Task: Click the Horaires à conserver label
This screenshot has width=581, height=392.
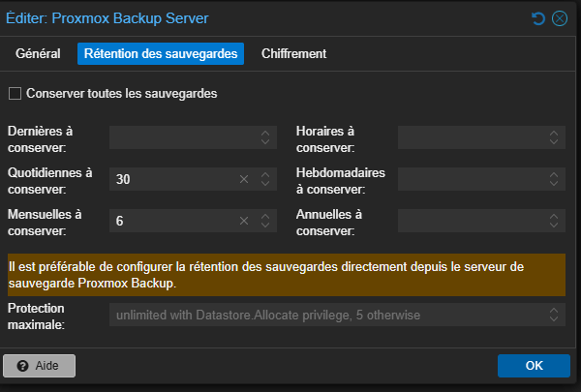Action: (325, 139)
